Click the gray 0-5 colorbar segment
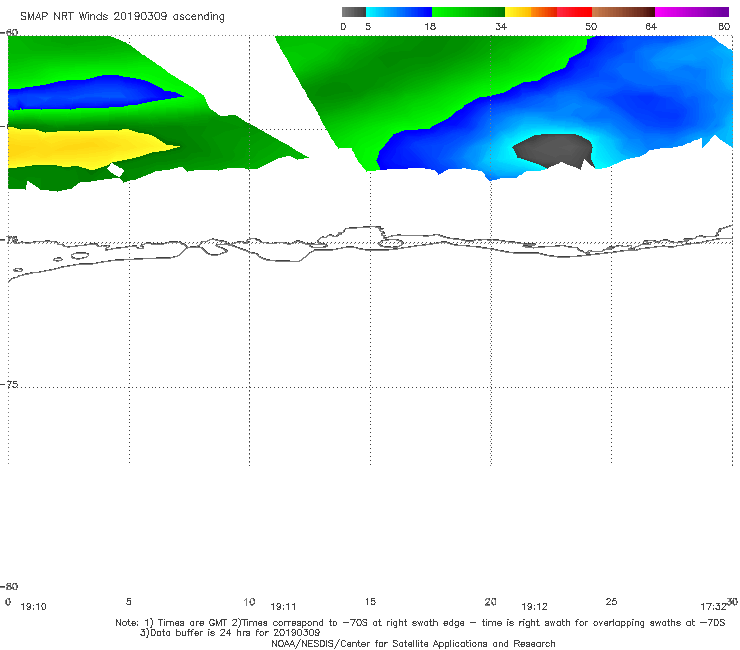 click(353, 12)
